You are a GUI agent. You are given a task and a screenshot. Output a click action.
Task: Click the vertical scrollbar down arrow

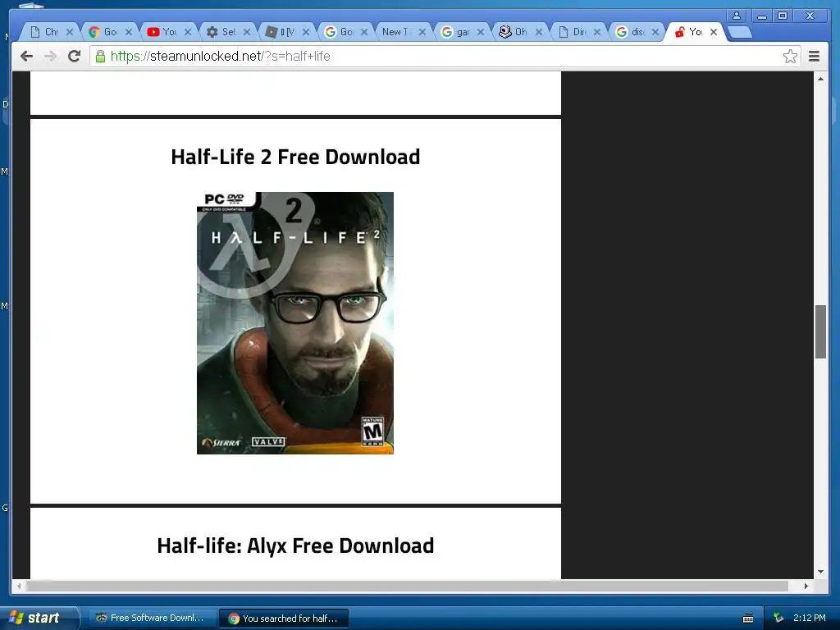coord(820,572)
